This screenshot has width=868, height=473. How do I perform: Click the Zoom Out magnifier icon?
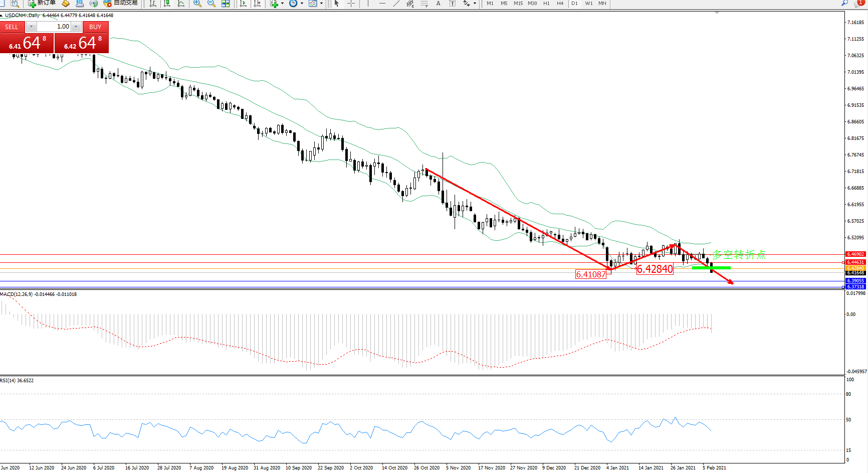211,4
